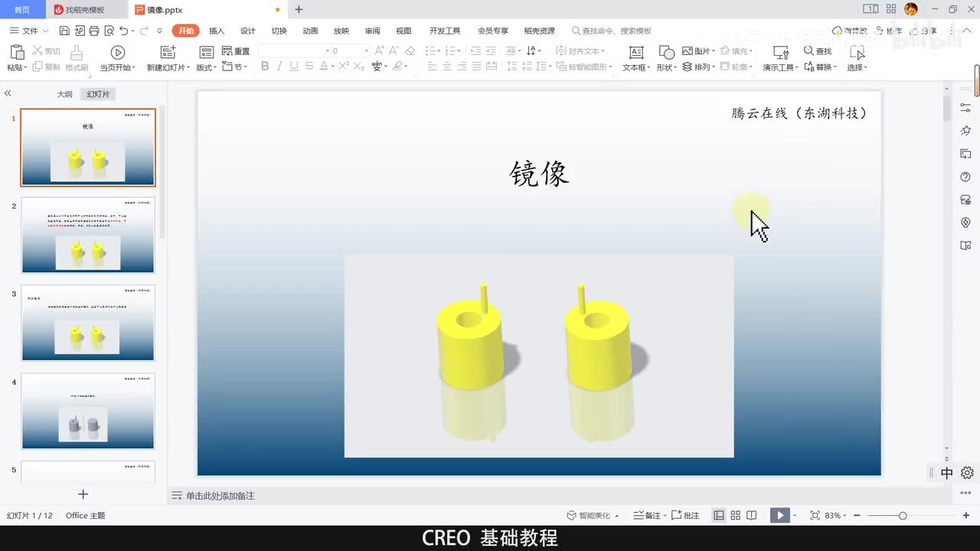Open Print Preview from quick access toolbar
The image size is (980, 551).
(x=109, y=31)
